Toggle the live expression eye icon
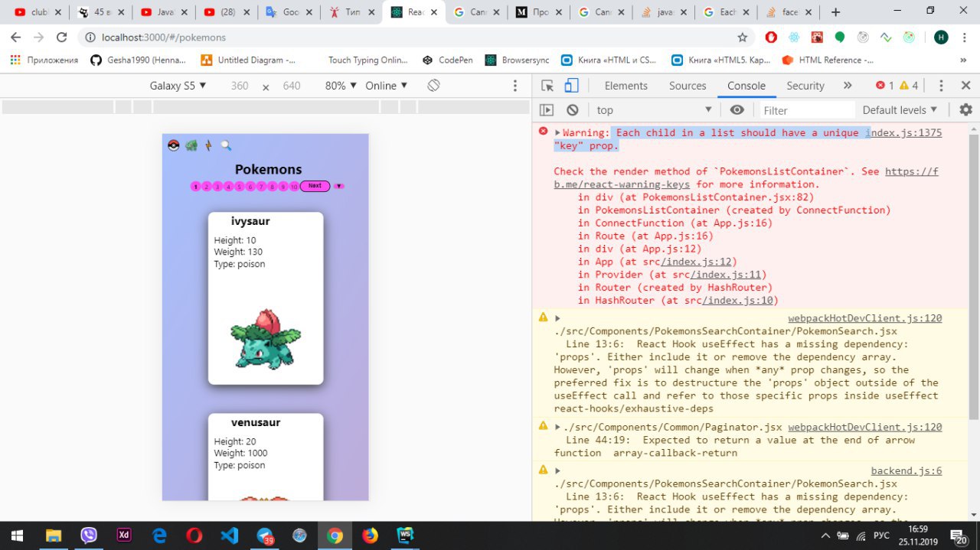The image size is (980, 550). (x=737, y=110)
